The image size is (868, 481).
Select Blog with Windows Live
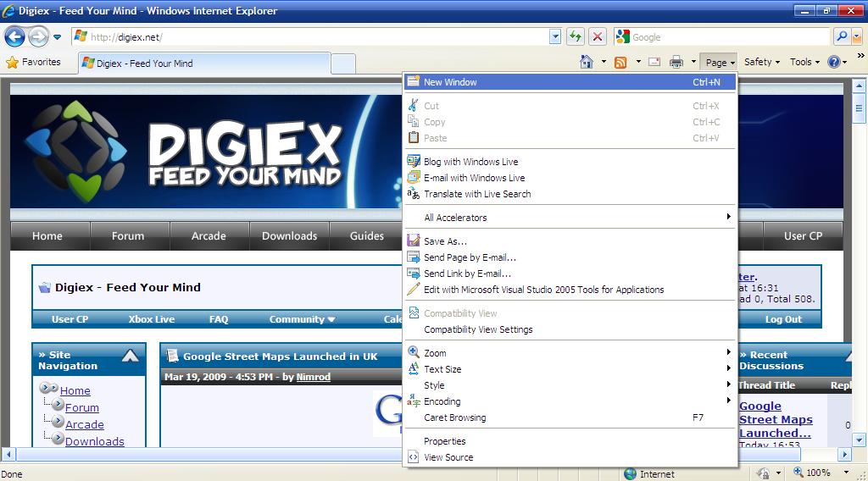coord(570,162)
